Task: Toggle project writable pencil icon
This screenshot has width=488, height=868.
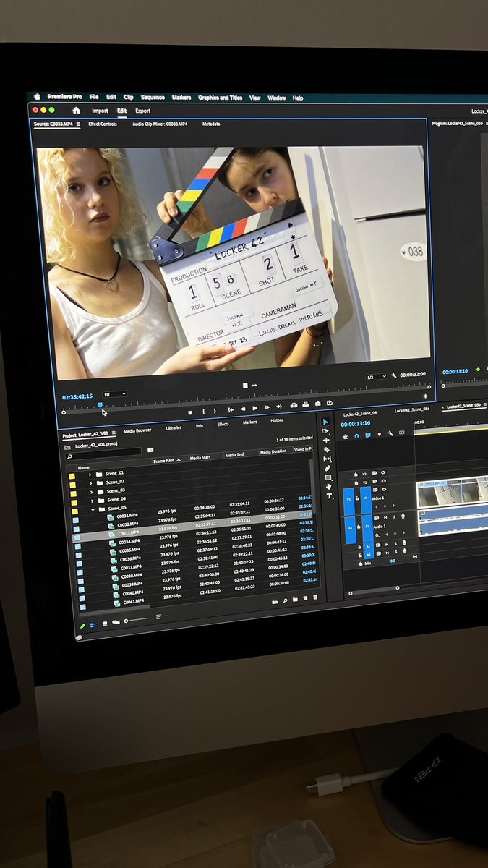Action: coord(82,626)
